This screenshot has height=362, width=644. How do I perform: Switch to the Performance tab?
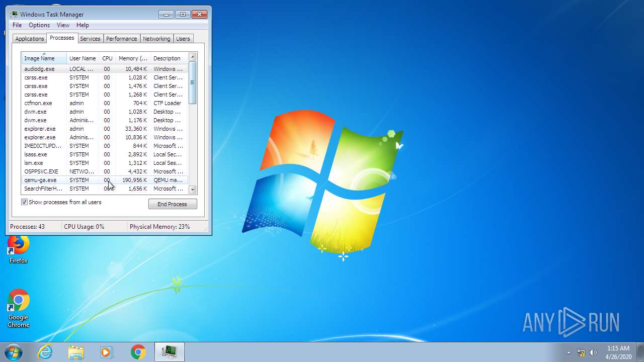coord(121,39)
